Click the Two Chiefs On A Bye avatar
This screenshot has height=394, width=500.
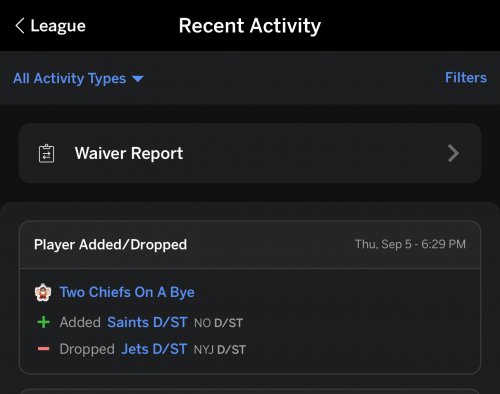(x=43, y=292)
